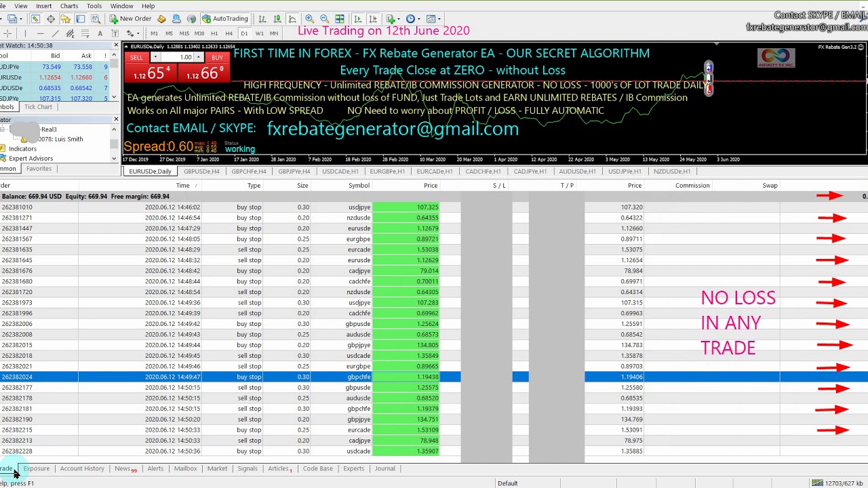The height and width of the screenshot is (488, 868).
Task: Switch chart to bar chart
Action: pyautogui.click(x=262, y=18)
